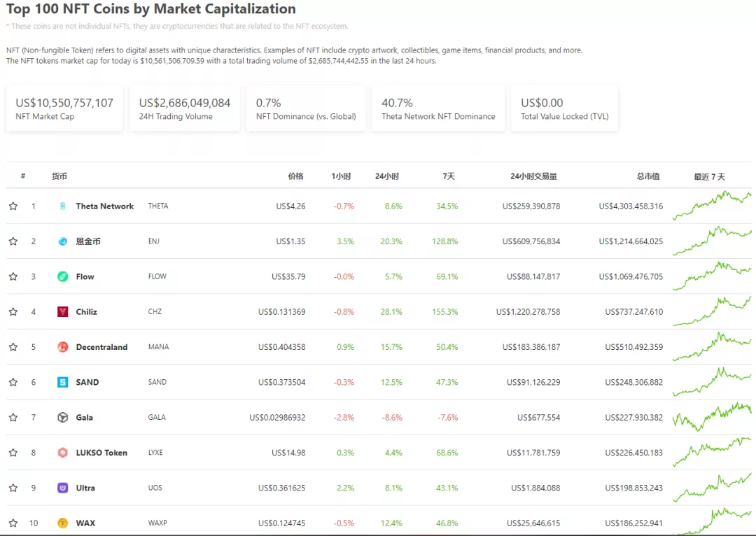Open the Ultra coin name link
The image size is (756, 536).
click(85, 488)
